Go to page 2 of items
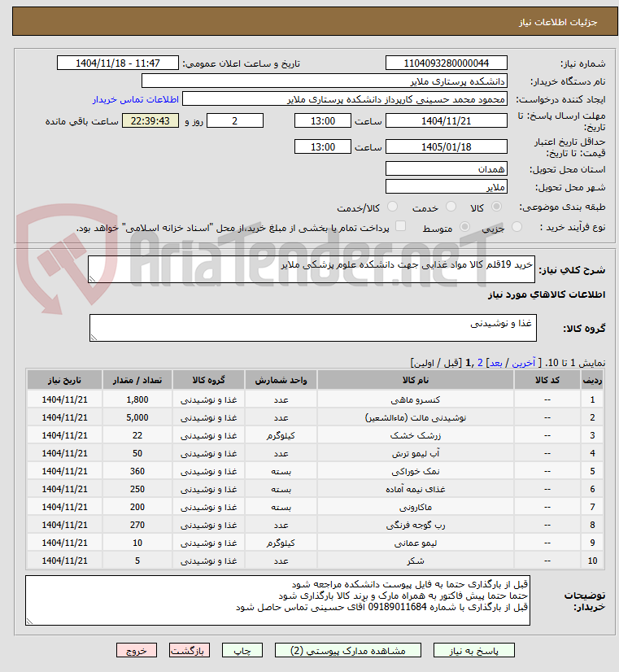The width and height of the screenshot is (619, 672). tap(480, 363)
